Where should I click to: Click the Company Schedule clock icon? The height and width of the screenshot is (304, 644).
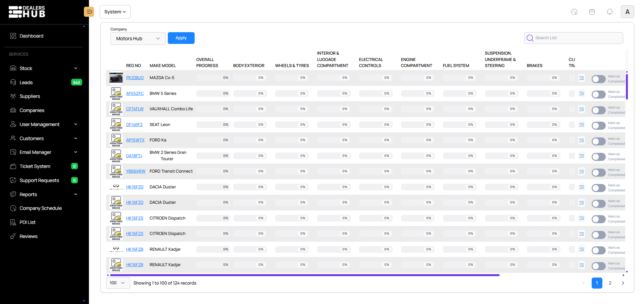pos(13,208)
